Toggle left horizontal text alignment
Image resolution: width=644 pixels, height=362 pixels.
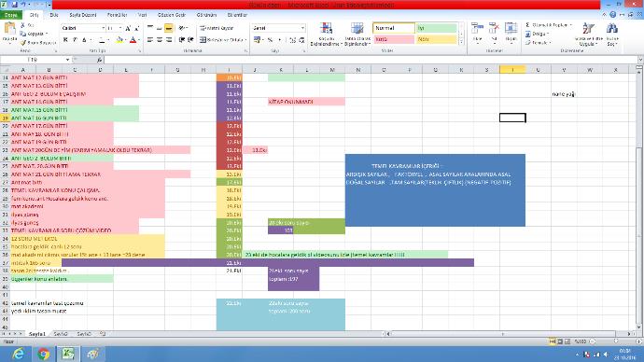tap(150, 40)
